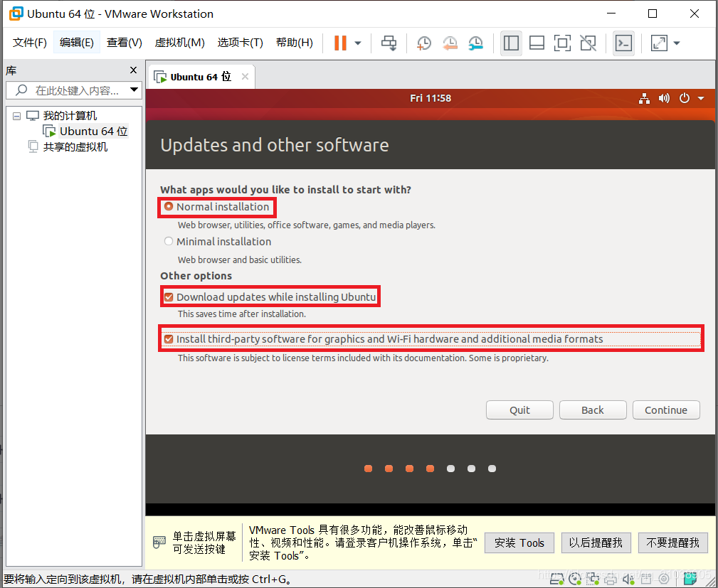Toggle the library sidebar view icon
This screenshot has width=718, height=588.
coord(511,43)
